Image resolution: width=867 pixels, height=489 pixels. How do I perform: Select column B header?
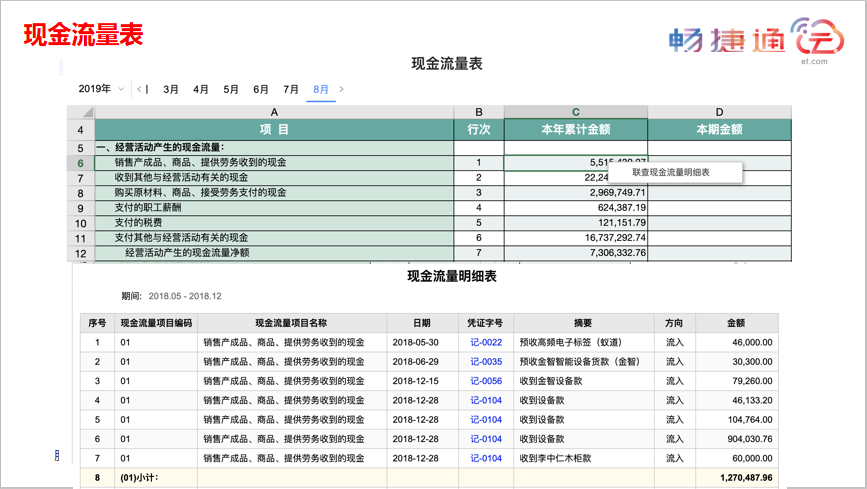[479, 112]
